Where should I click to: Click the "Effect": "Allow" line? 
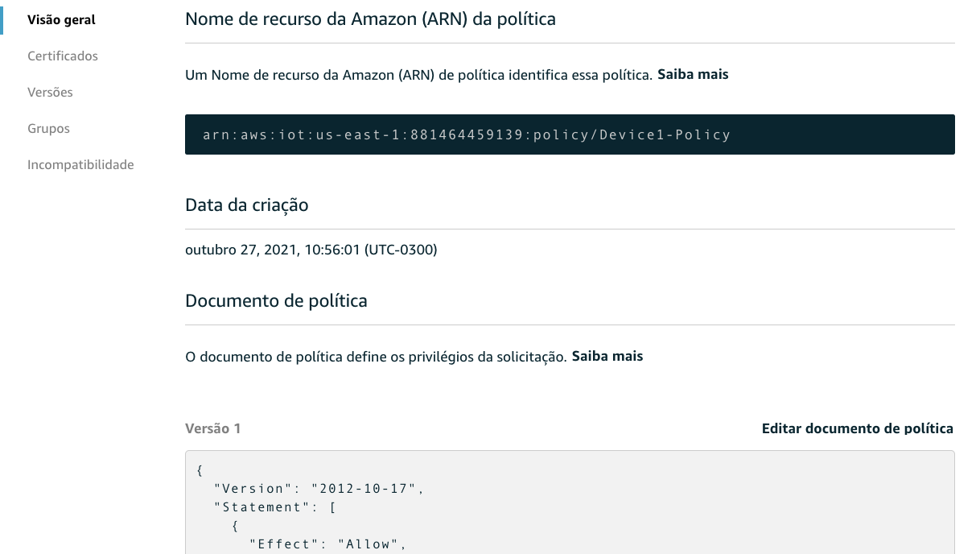(x=327, y=544)
